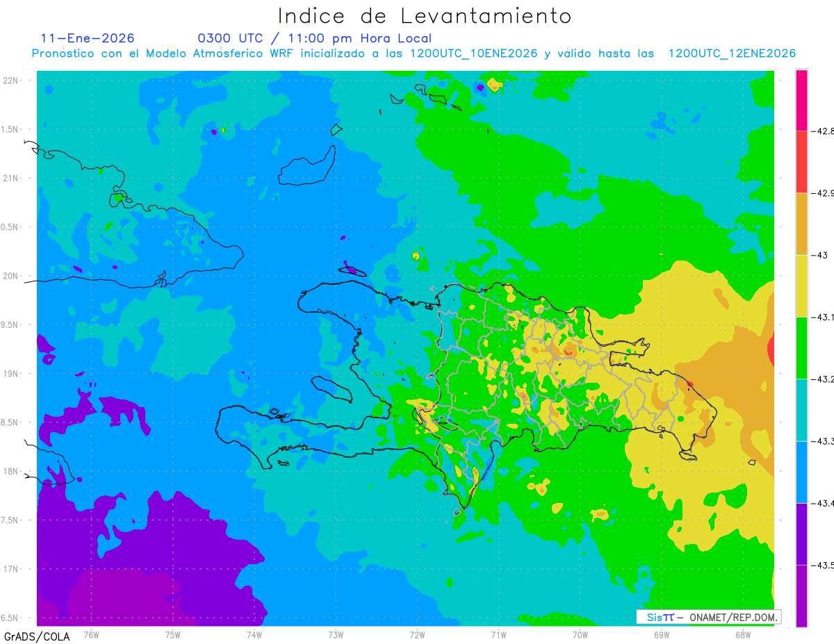
Task: Click the "ONAMET/REP.DOM." label box
Action: (x=708, y=617)
